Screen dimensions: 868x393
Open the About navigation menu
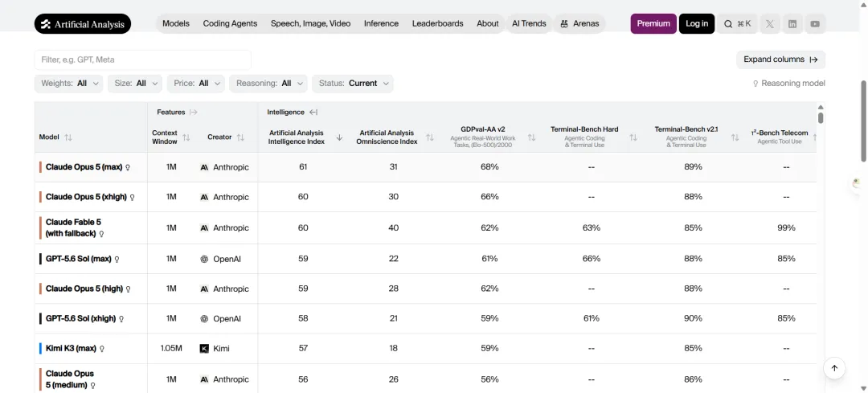click(488, 24)
